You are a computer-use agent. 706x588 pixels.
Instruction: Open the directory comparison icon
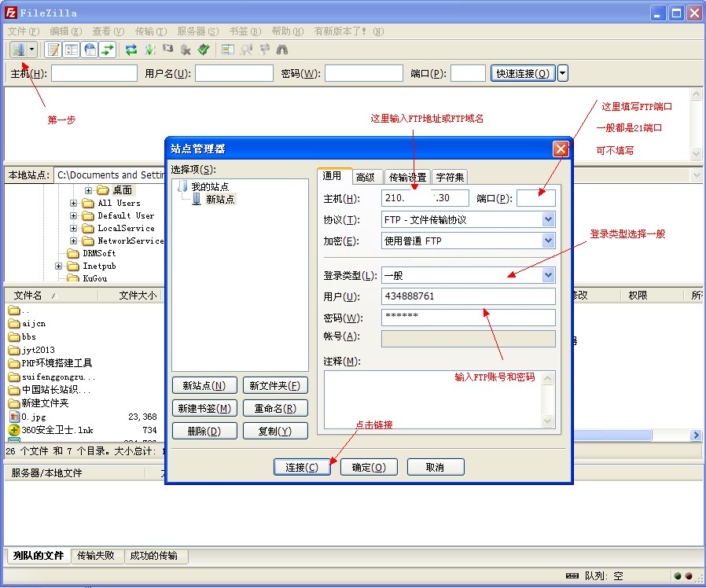click(228, 50)
